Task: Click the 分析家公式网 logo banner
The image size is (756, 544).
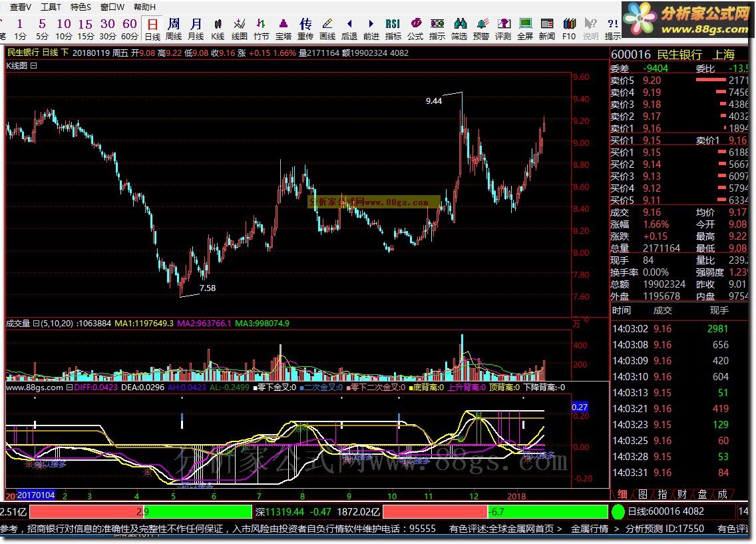Action: [687, 20]
